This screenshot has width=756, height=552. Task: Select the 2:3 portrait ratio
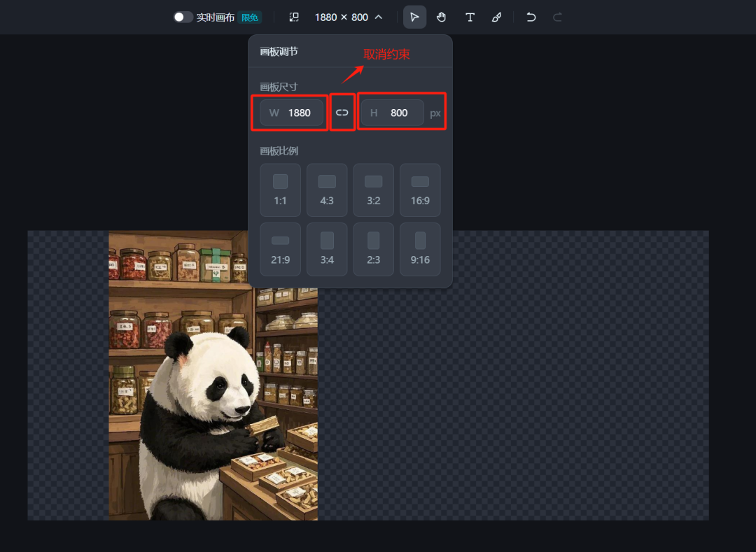[373, 249]
